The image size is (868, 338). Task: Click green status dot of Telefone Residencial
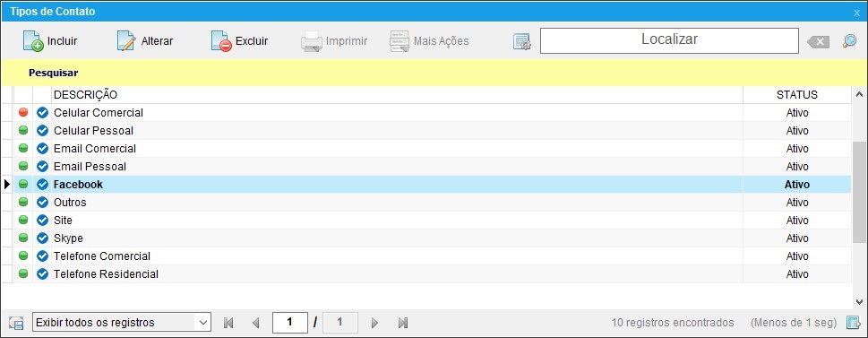click(23, 273)
